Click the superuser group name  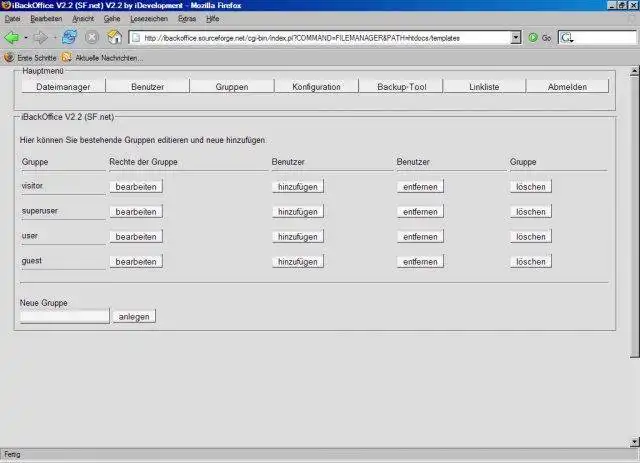click(40, 211)
